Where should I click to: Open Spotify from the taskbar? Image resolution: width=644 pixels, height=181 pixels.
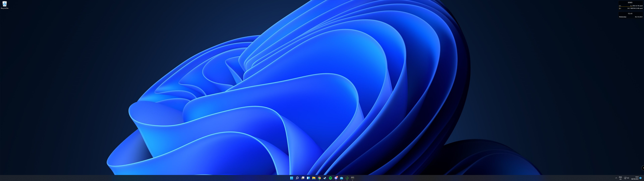[331, 178]
